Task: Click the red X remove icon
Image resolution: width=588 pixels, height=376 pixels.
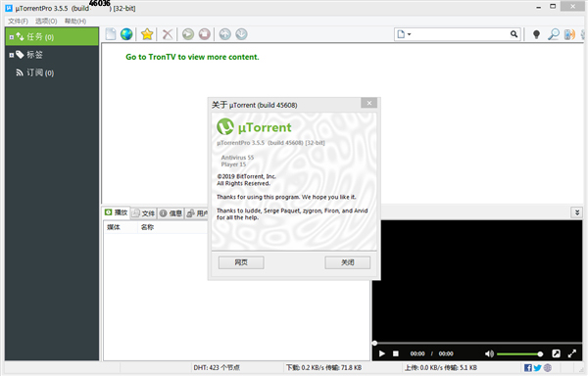Action: [168, 34]
